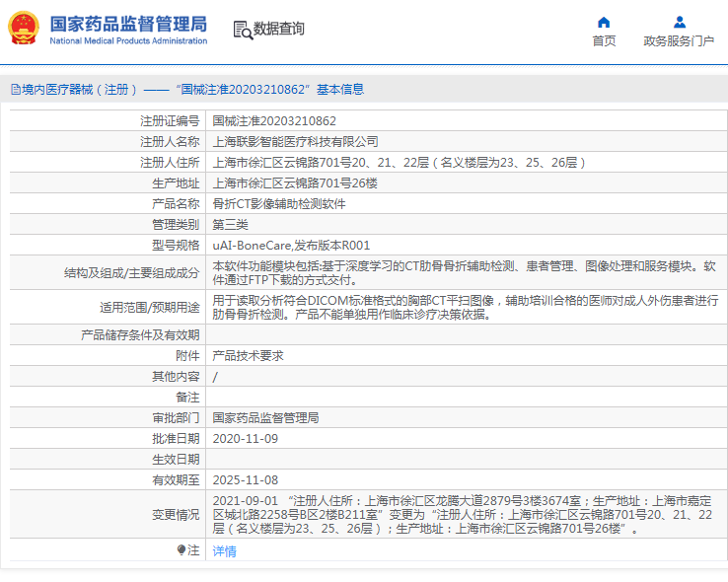This screenshot has width=728, height=582.
Task: Open the 数据查询 search icon
Action: point(243,31)
